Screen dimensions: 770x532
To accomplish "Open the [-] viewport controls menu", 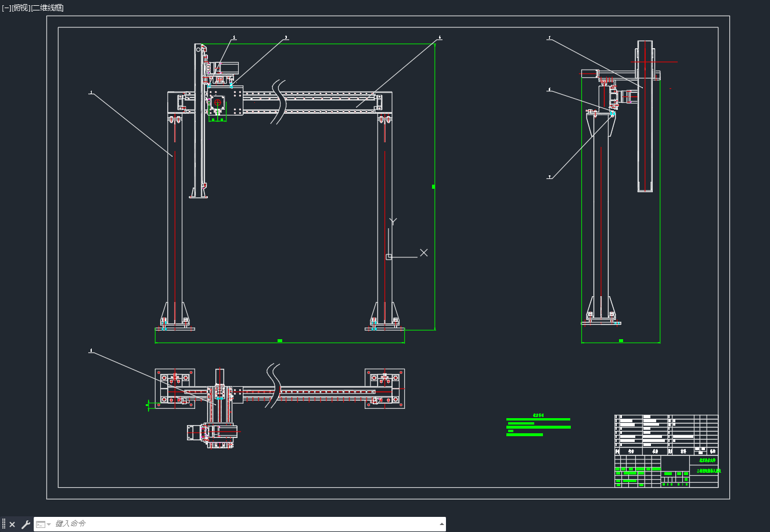I will pos(6,8).
